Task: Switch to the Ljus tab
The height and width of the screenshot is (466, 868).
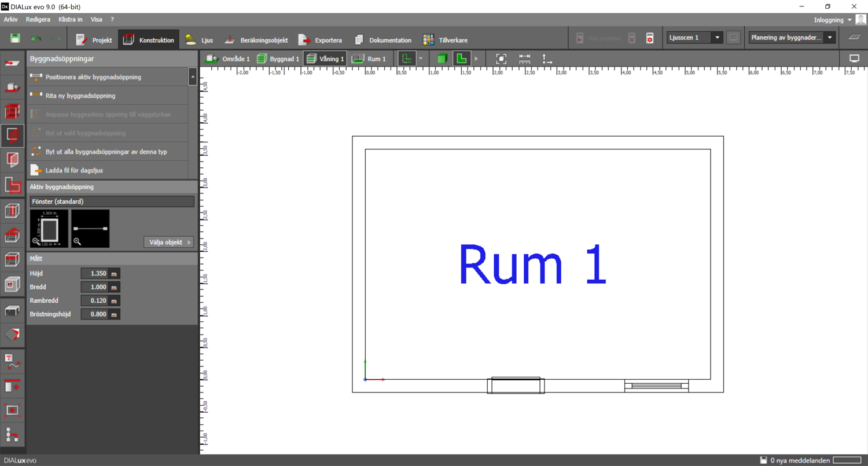Action: (200, 40)
